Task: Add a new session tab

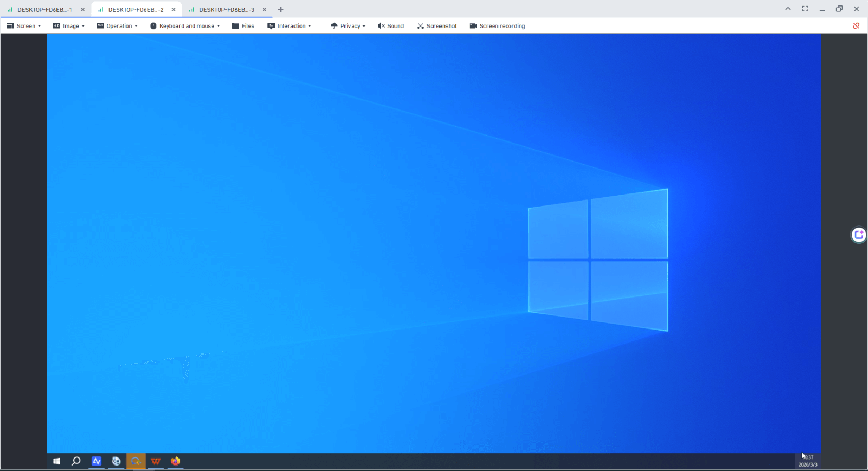Action: pyautogui.click(x=280, y=10)
